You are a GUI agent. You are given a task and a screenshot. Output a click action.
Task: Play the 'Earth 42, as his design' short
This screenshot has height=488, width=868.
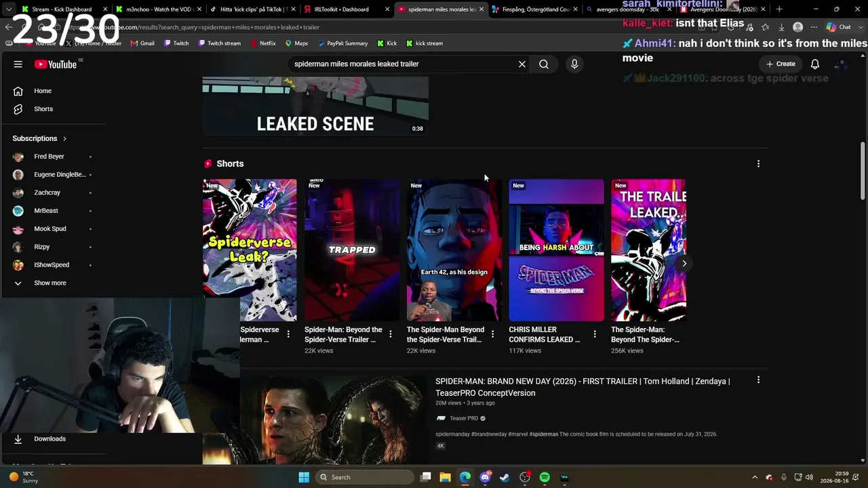pyautogui.click(x=454, y=250)
